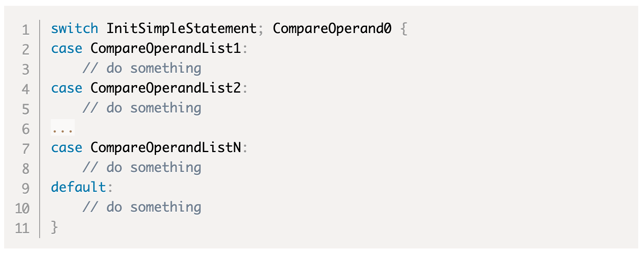The height and width of the screenshot is (253, 644).
Task: Click line number 1 in the gutter
Action: pyautogui.click(x=26, y=30)
